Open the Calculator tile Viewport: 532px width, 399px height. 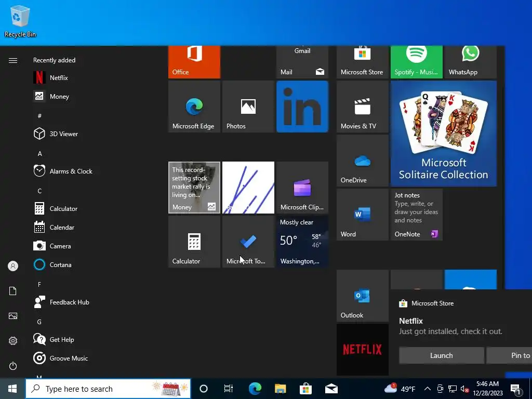(194, 242)
